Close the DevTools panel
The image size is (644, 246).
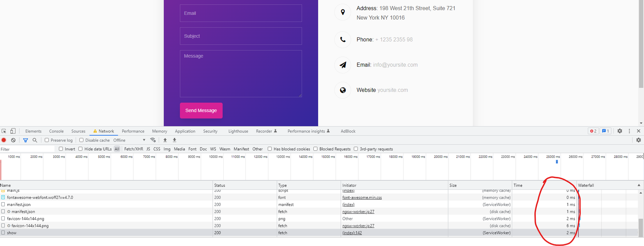(x=639, y=131)
